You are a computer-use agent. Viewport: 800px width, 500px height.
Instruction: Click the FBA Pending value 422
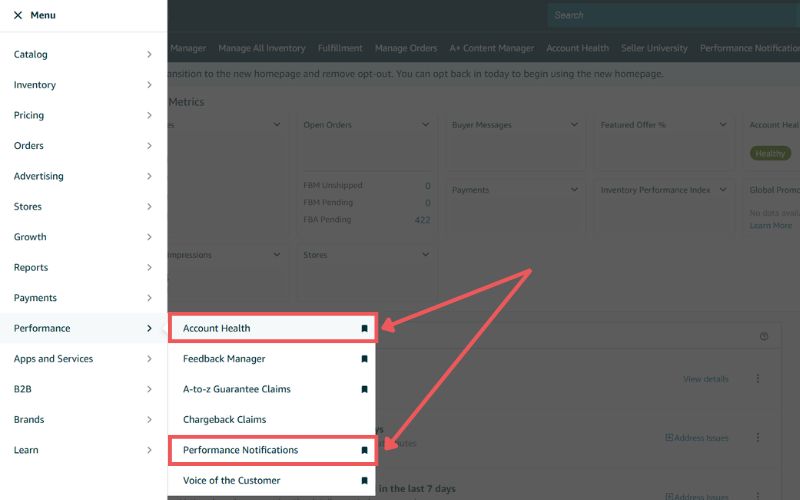422,220
